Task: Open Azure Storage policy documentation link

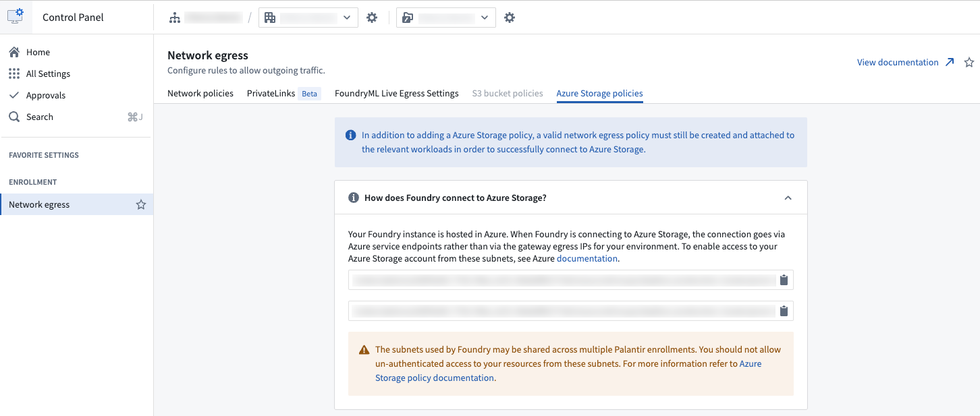Action: [569, 371]
